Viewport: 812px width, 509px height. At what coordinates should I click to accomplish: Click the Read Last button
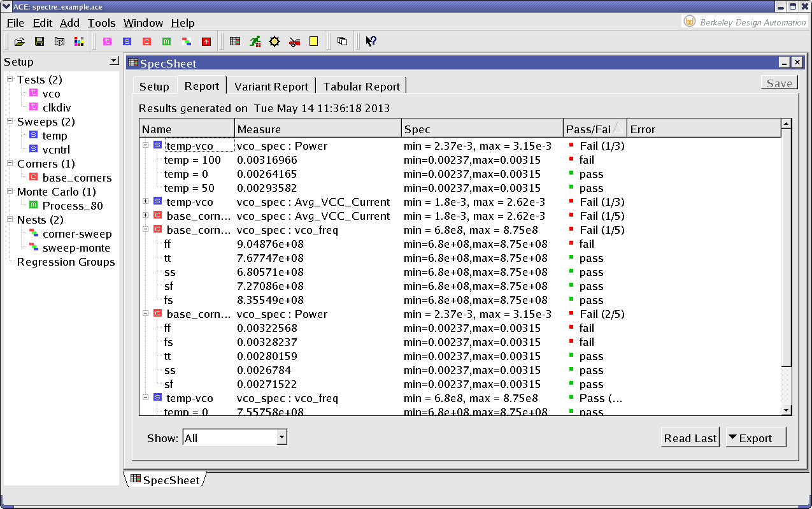[x=690, y=438]
